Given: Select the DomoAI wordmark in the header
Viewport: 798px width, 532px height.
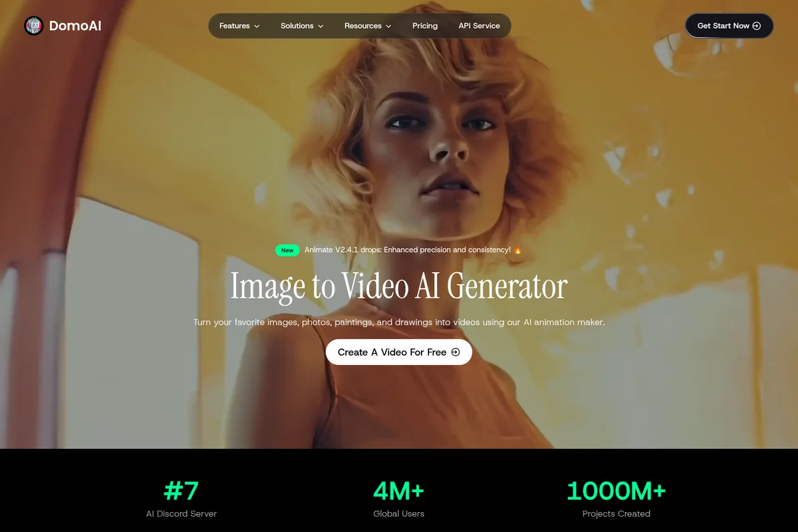Looking at the screenshot, I should [x=74, y=25].
